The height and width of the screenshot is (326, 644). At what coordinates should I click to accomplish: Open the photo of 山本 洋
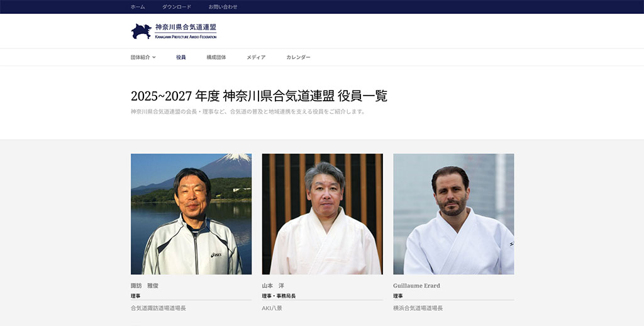coord(323,214)
